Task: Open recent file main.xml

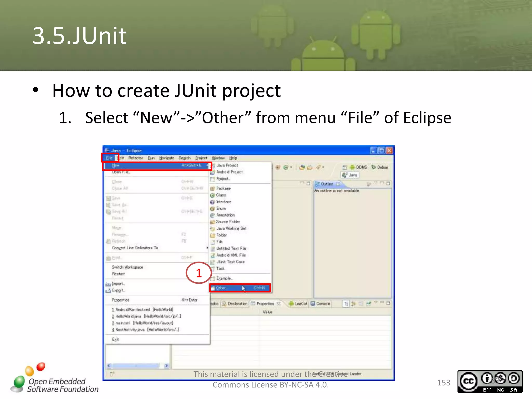Action: coord(157,323)
